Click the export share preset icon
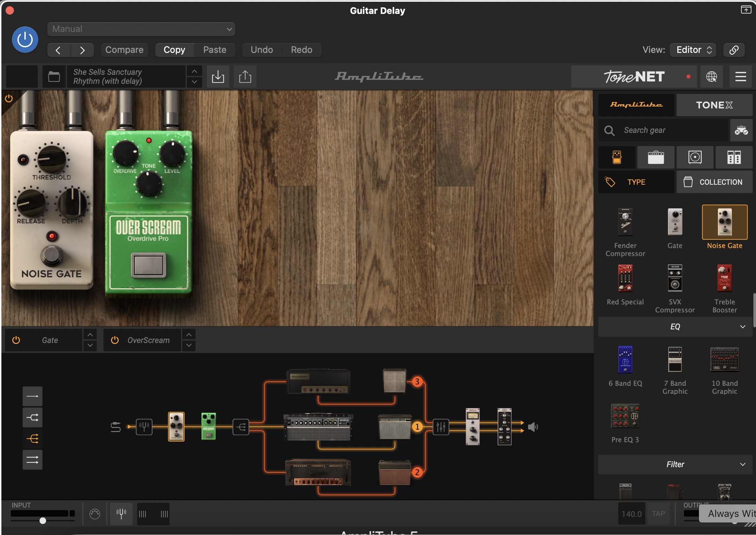 [245, 77]
